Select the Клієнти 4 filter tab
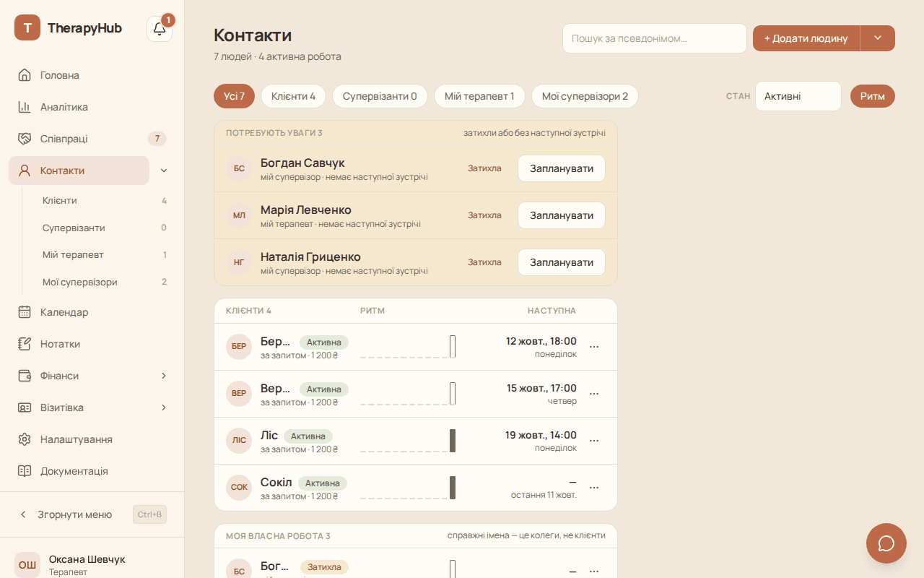924x578 pixels. [293, 96]
